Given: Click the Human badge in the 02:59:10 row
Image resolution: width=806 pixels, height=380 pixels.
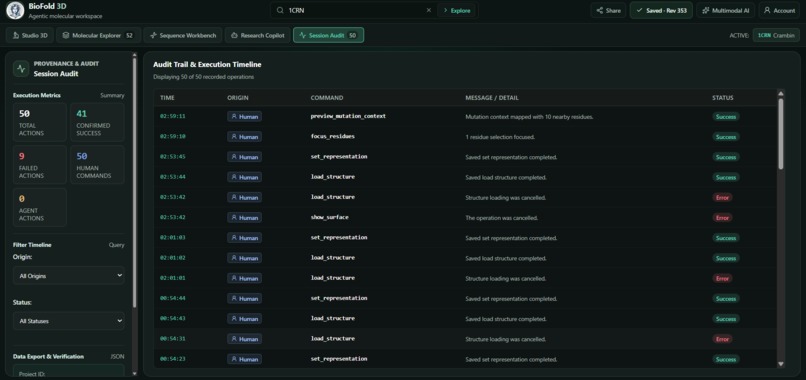Looking at the screenshot, I should click(x=244, y=137).
